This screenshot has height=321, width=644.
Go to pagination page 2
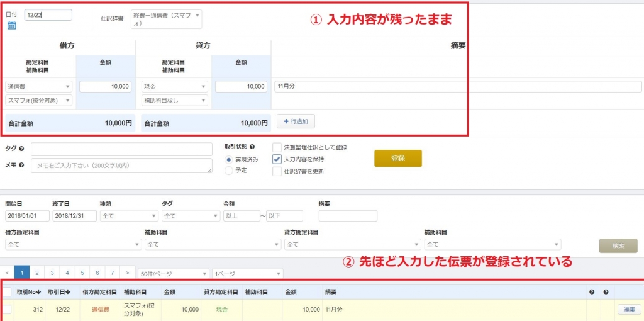[x=37, y=273]
